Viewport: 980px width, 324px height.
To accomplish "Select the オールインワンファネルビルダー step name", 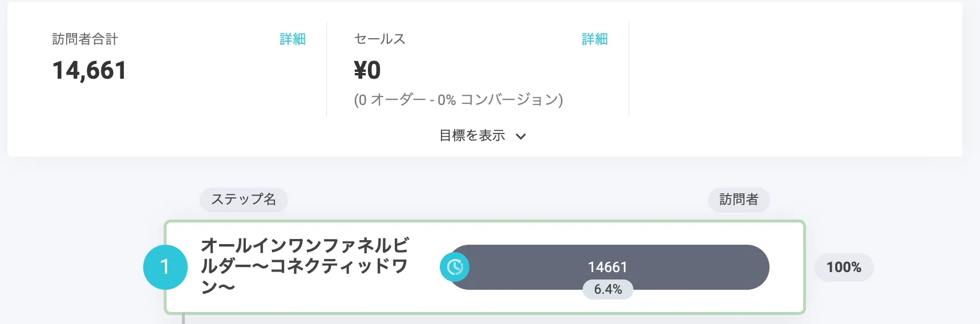I will (305, 266).
